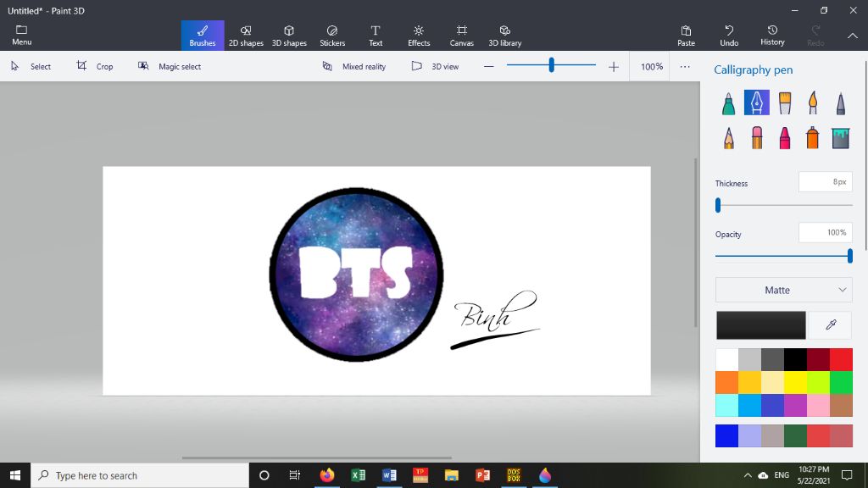Viewport: 868px width, 488px height.
Task: Pick the purple magenta color swatch
Action: tap(795, 405)
